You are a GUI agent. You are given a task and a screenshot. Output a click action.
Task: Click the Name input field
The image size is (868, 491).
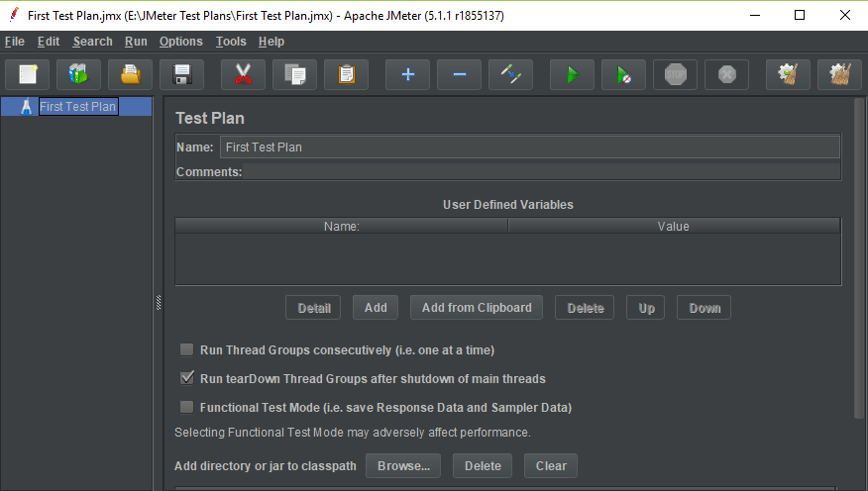[530, 147]
